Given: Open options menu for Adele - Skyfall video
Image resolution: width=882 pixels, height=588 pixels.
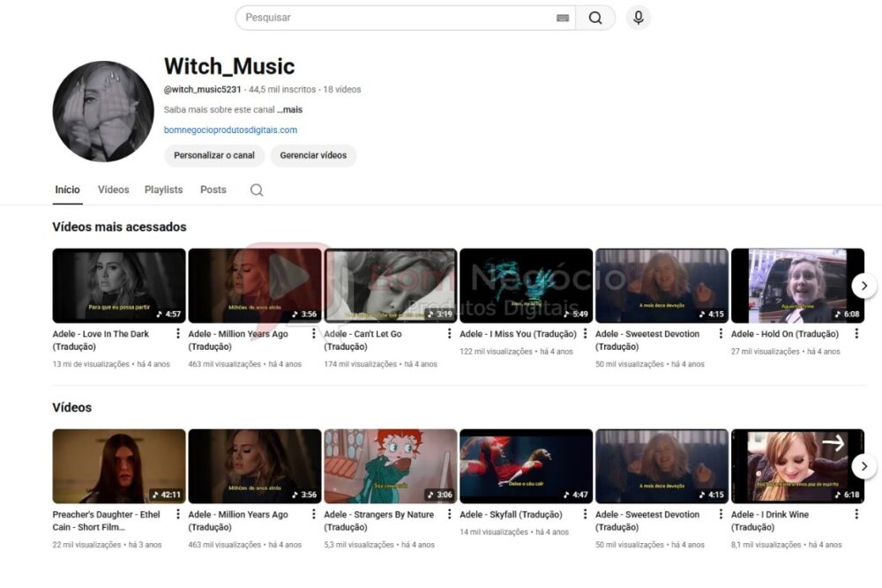Looking at the screenshot, I should (x=586, y=515).
